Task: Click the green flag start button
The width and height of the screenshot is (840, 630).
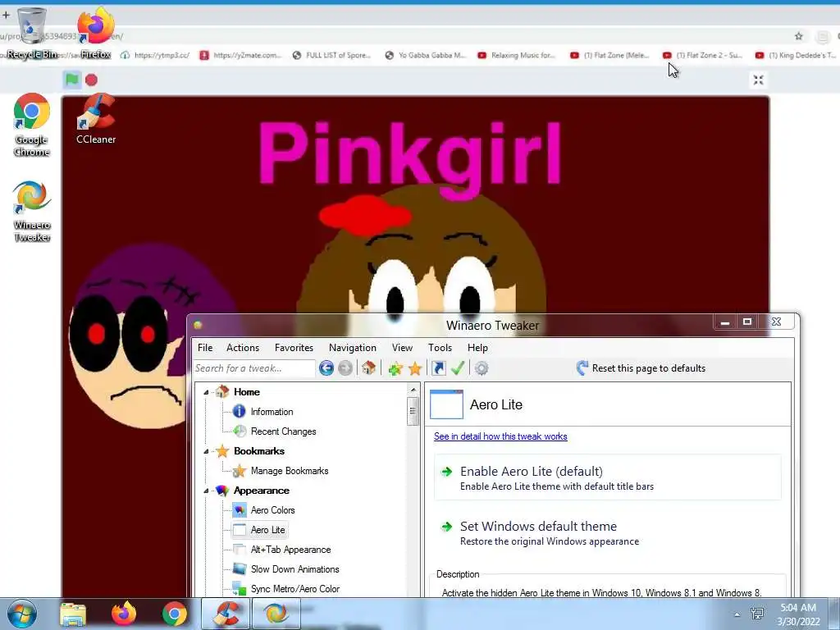Action: coord(72,80)
